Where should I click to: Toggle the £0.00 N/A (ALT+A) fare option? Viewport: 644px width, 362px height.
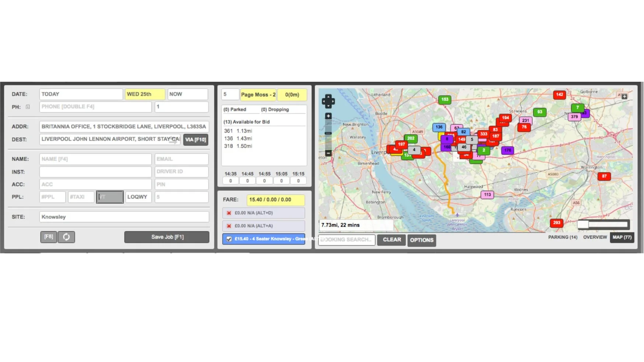click(263, 226)
